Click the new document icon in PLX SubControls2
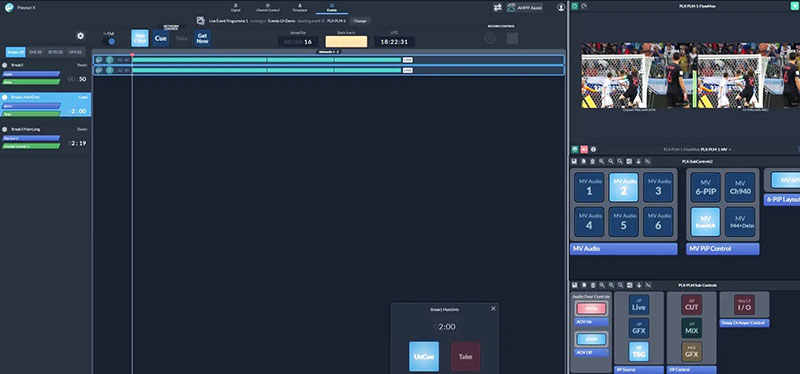Screen dimensions: 800x374 click(x=584, y=161)
